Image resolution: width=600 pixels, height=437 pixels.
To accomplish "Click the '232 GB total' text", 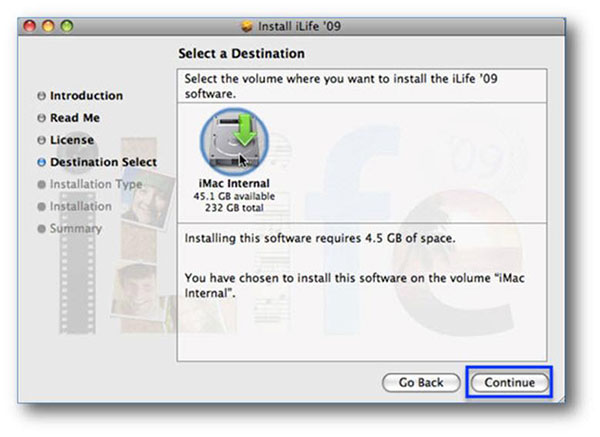I will coord(234,208).
